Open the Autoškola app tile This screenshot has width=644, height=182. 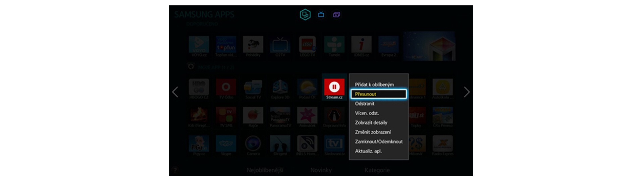pyautogui.click(x=443, y=89)
